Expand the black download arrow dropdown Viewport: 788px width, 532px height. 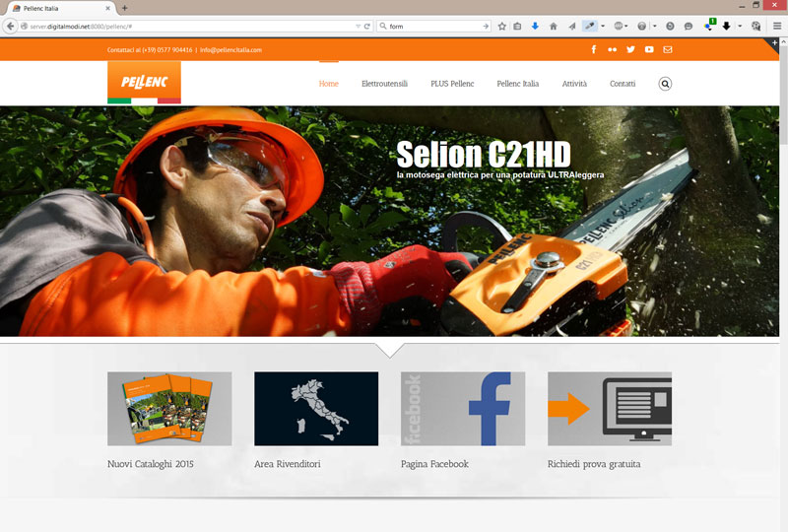pyautogui.click(x=740, y=27)
